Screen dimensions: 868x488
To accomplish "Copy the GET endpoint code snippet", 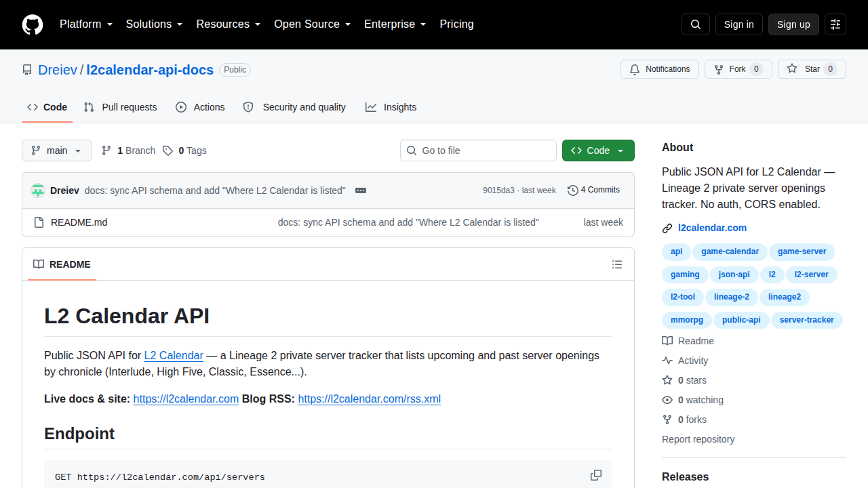I will [x=596, y=475].
